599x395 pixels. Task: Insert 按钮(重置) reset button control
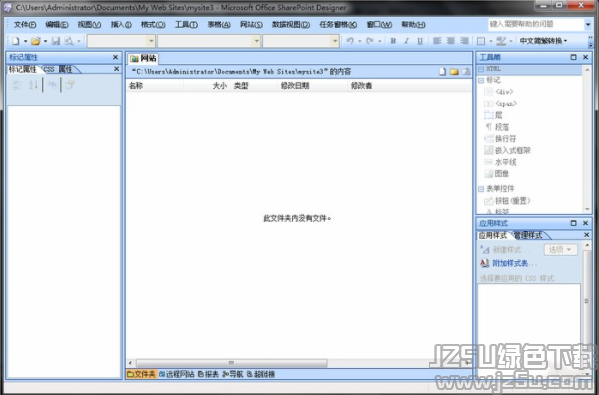pos(507,201)
